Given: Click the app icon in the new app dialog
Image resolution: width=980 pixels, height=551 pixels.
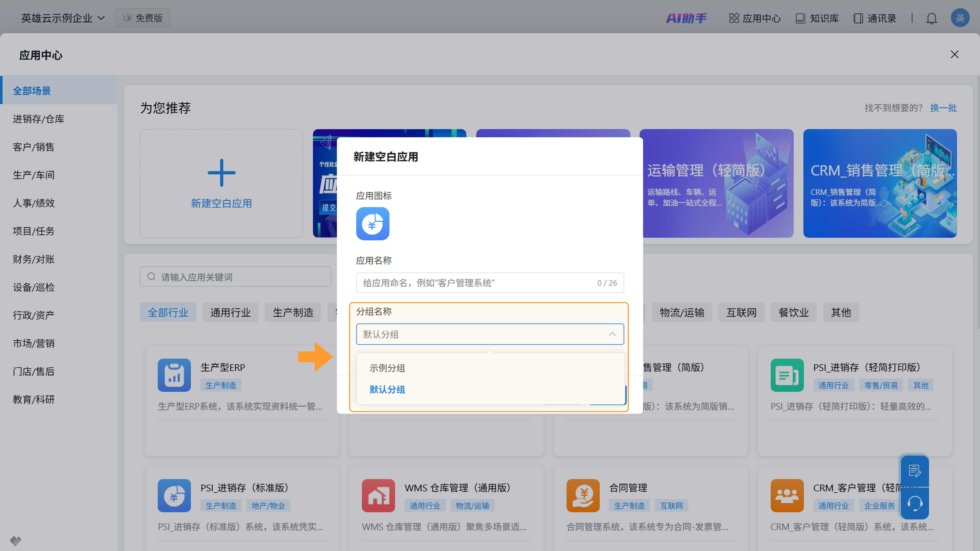Looking at the screenshot, I should (372, 224).
